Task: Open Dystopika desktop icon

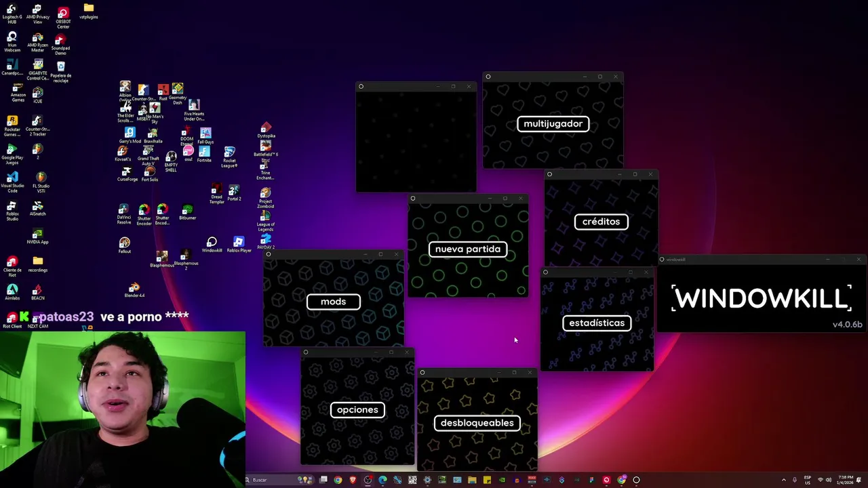Action: pyautogui.click(x=267, y=130)
